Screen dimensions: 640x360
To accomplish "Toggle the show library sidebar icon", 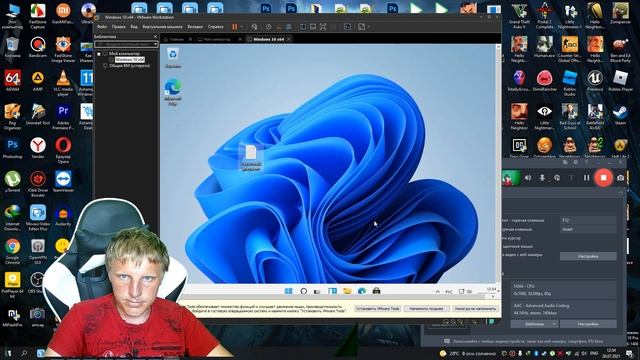I will (303, 27).
